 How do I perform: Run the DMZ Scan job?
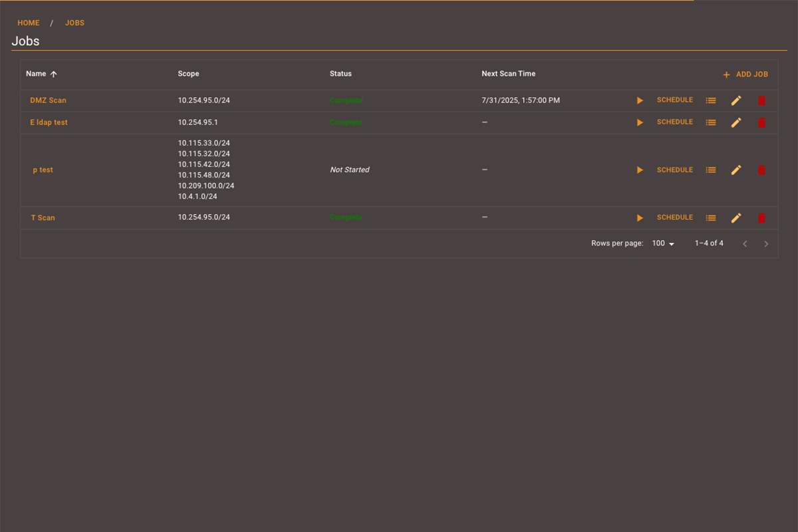tap(640, 100)
